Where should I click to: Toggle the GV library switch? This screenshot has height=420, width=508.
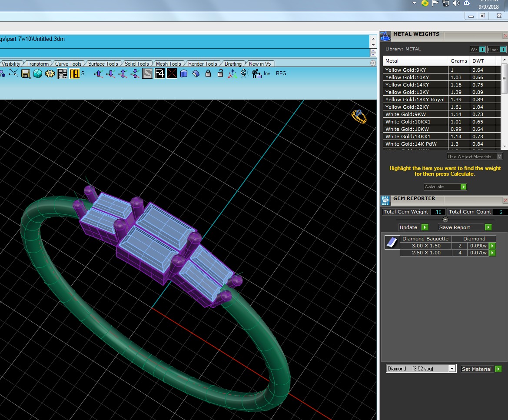(478, 49)
